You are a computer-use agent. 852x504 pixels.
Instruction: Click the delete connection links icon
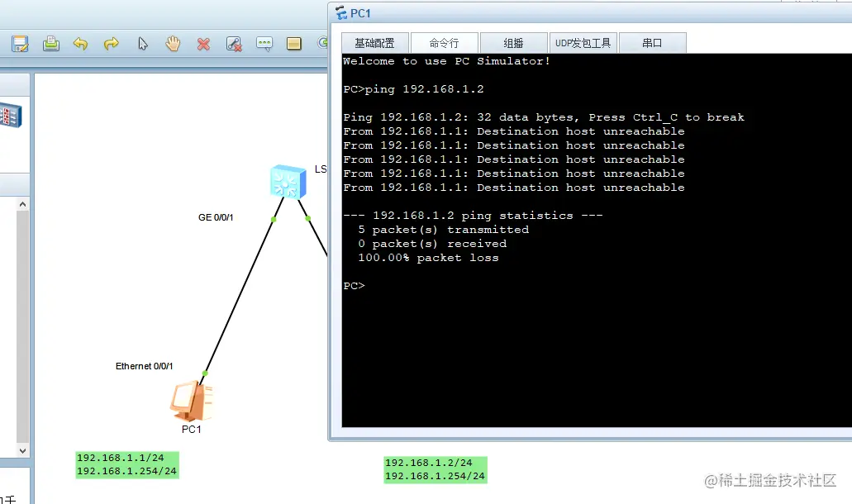(234, 44)
